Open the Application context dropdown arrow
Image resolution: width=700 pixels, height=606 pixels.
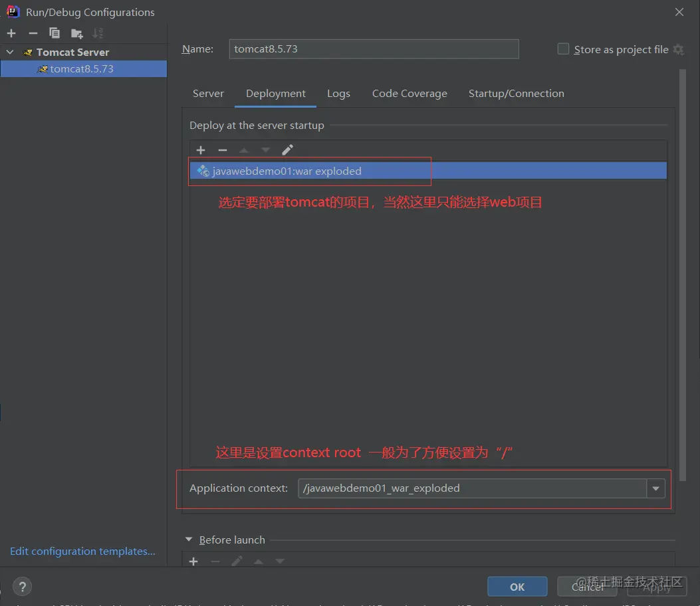pyautogui.click(x=656, y=488)
